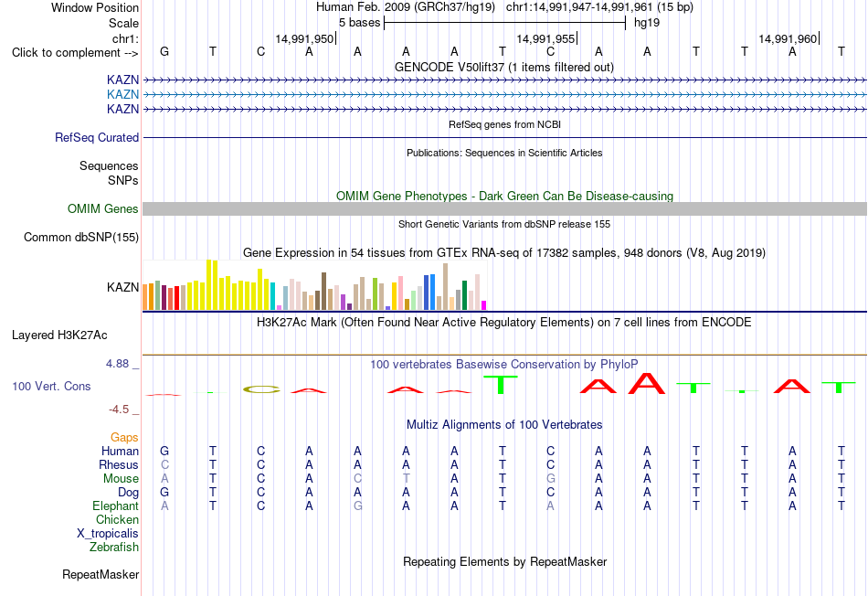The width and height of the screenshot is (868, 596).
Task: Click the G base in complement row
Action: coord(164,51)
